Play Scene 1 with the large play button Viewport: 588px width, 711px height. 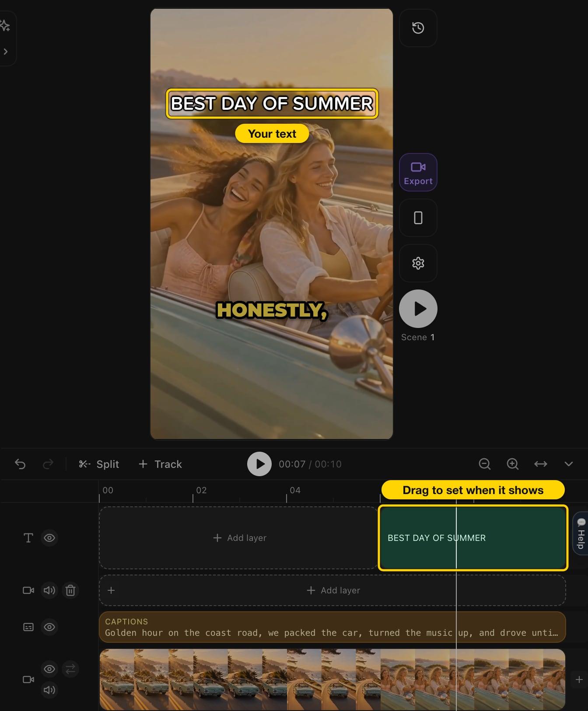coord(418,309)
